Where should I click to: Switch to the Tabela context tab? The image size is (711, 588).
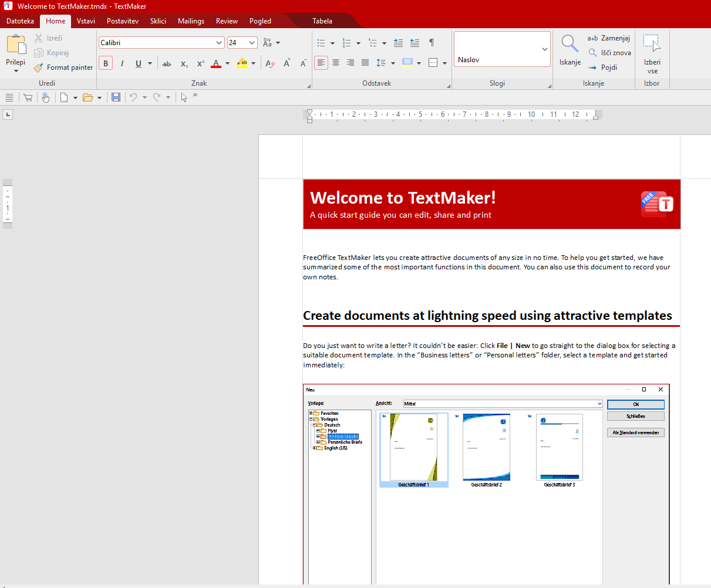(322, 21)
